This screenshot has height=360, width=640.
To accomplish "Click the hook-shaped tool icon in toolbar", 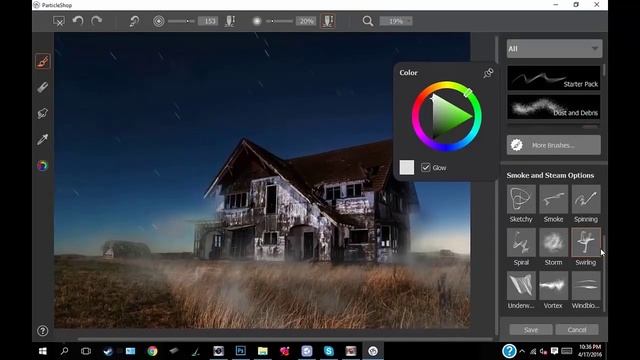I will (134, 21).
